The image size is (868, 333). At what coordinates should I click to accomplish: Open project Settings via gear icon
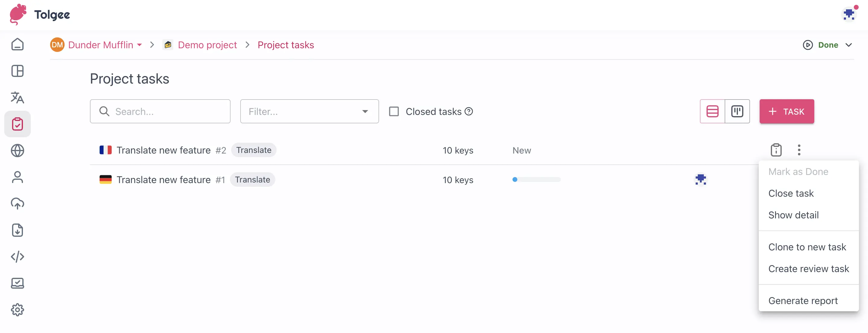(17, 310)
